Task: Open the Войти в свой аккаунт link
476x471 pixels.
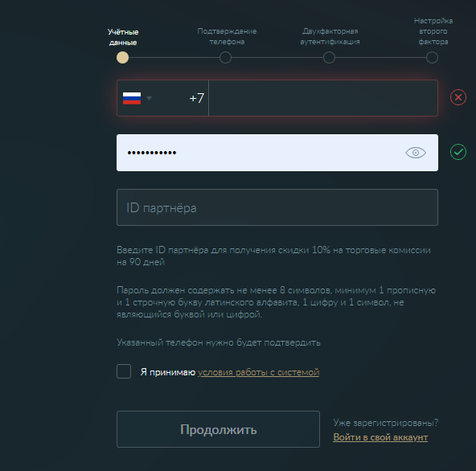Action: pos(380,437)
